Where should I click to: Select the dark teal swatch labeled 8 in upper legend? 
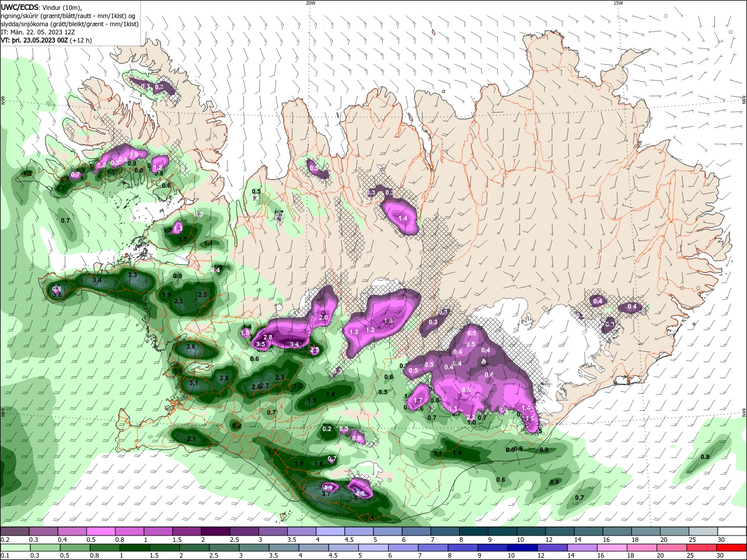473,531
